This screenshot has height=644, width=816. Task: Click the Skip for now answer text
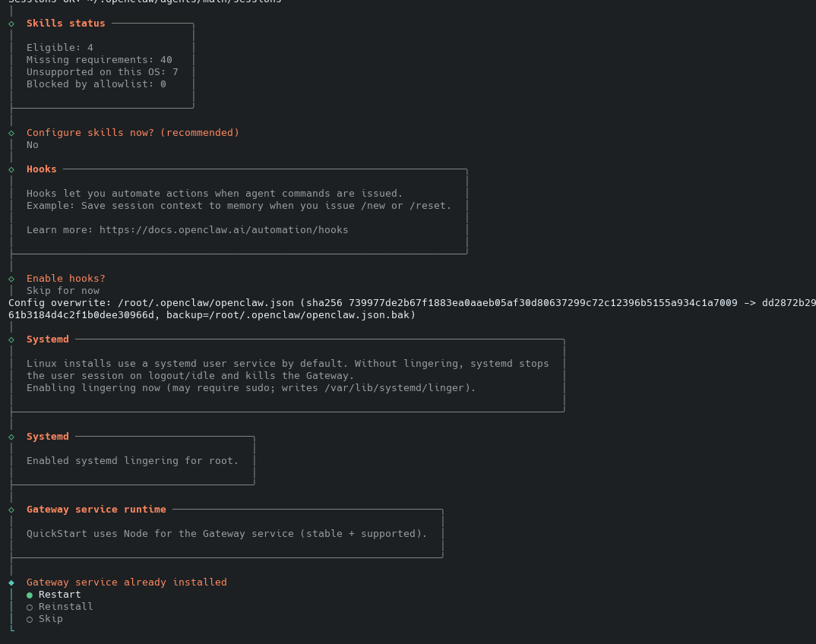click(63, 291)
